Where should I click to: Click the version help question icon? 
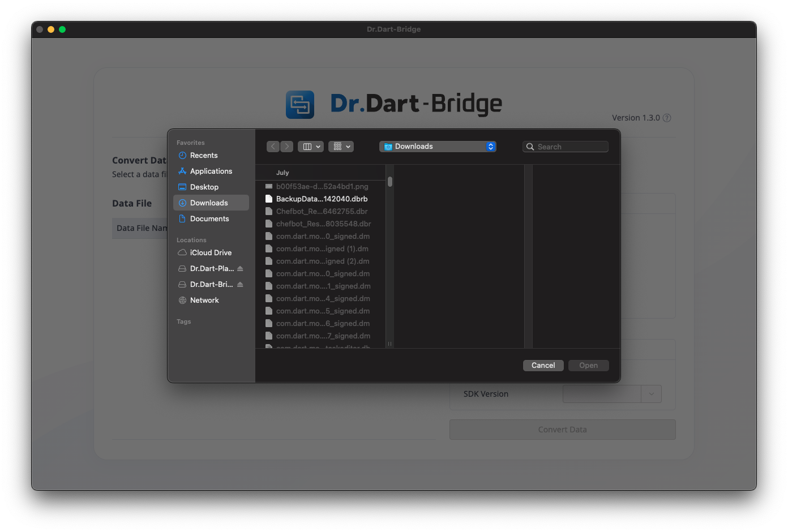click(667, 118)
